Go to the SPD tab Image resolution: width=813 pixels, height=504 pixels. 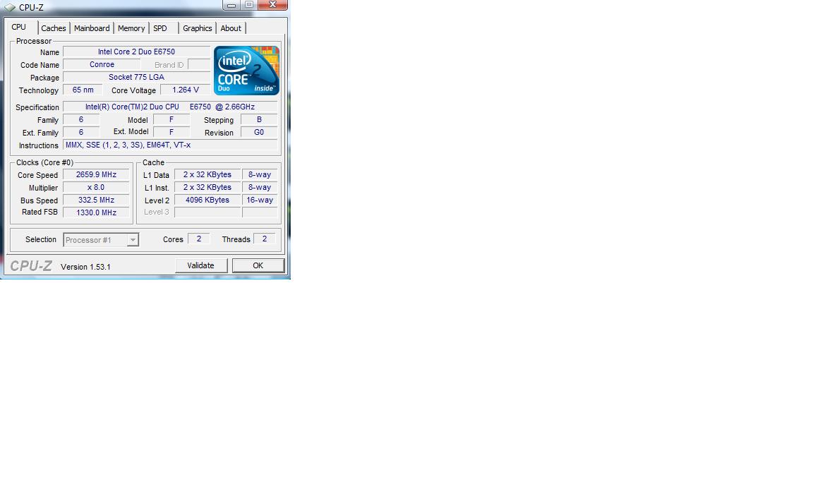(x=160, y=28)
